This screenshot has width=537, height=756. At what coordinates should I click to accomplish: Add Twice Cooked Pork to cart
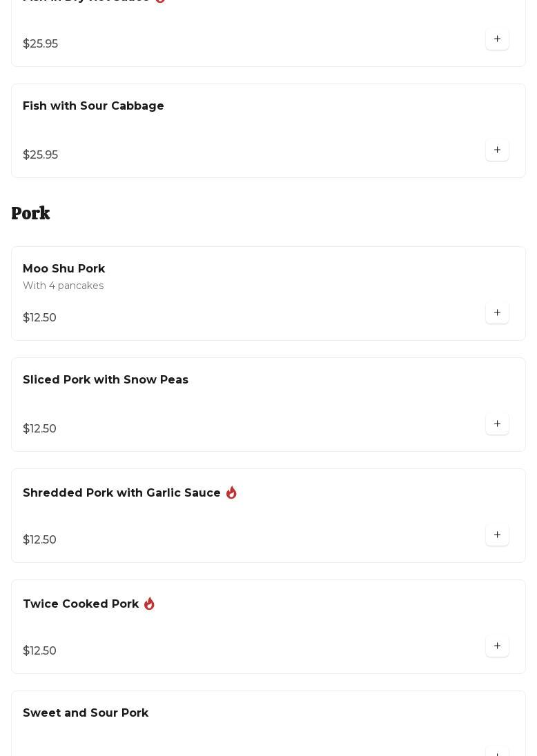coord(497,646)
